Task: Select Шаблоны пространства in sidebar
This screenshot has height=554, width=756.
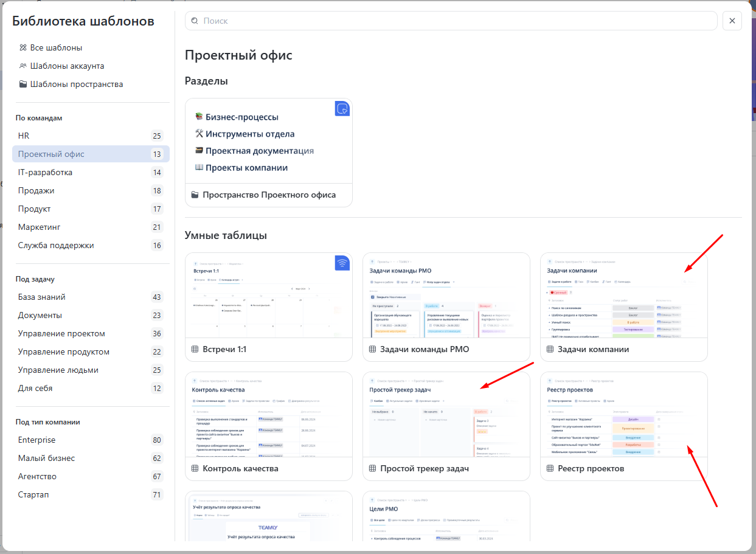Action: point(76,85)
